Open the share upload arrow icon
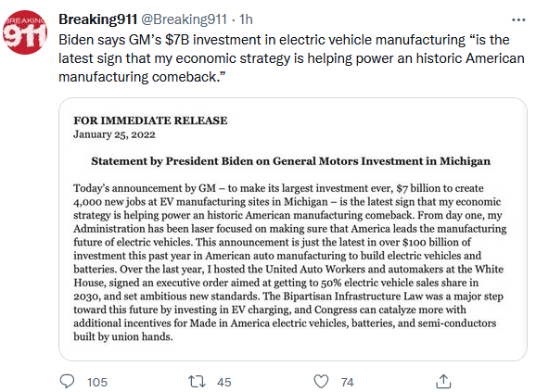Image resolution: width=536 pixels, height=392 pixels. pyautogui.click(x=443, y=381)
